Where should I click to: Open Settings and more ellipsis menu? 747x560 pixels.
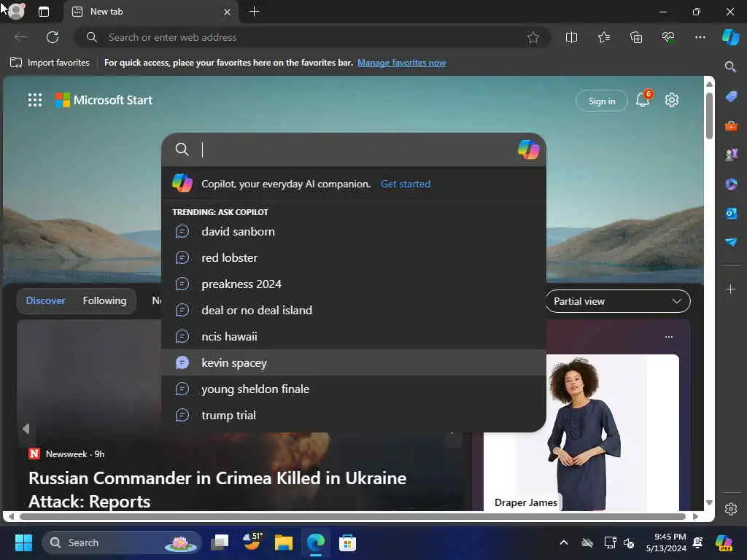tap(700, 37)
